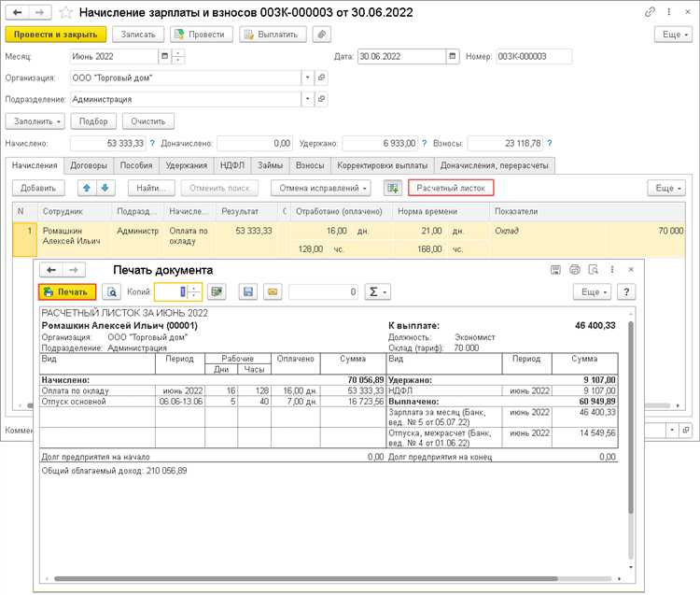700x595 pixels.
Task: Open Доначисления, перерасчеты tab
Action: tap(494, 165)
